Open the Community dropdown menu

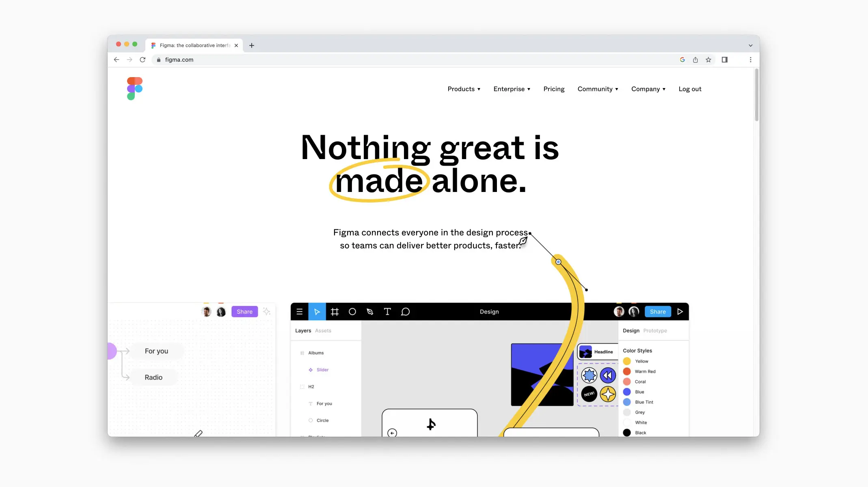pyautogui.click(x=597, y=89)
